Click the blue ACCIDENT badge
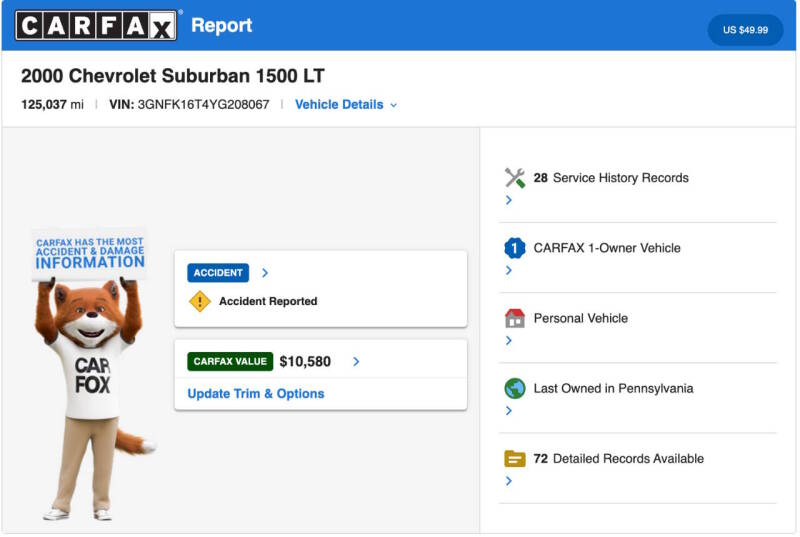800x537 pixels. (218, 273)
